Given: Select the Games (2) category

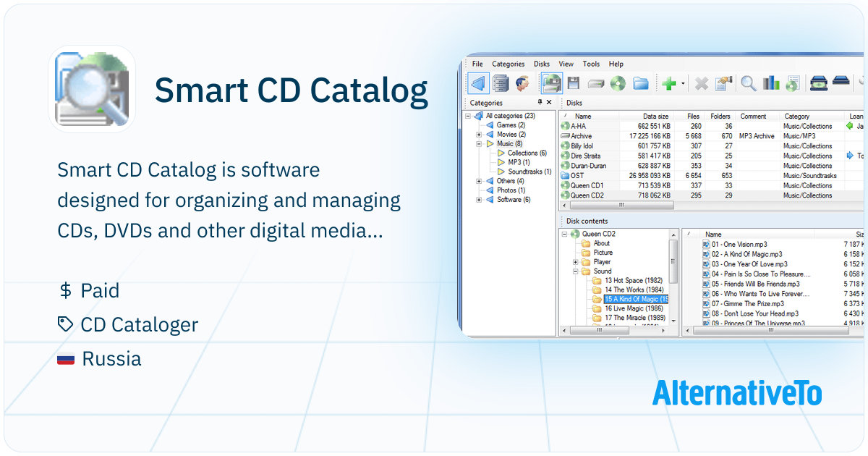Looking at the screenshot, I should 511,125.
